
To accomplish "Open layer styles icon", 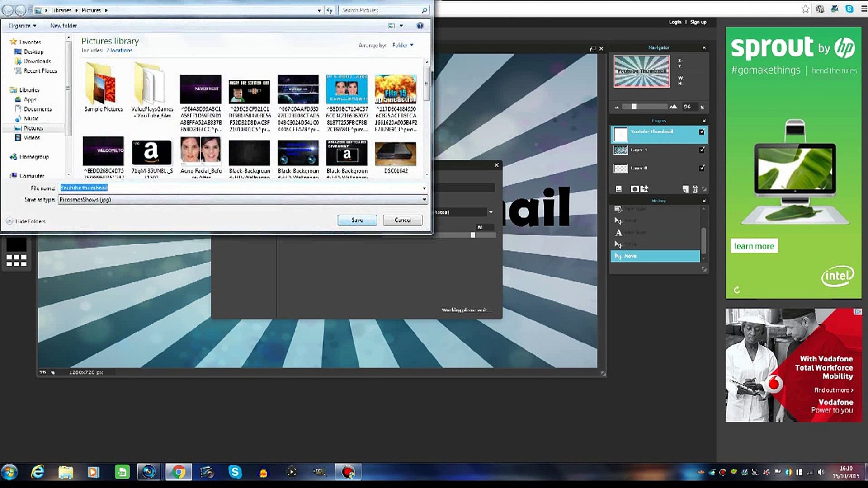I will point(644,189).
